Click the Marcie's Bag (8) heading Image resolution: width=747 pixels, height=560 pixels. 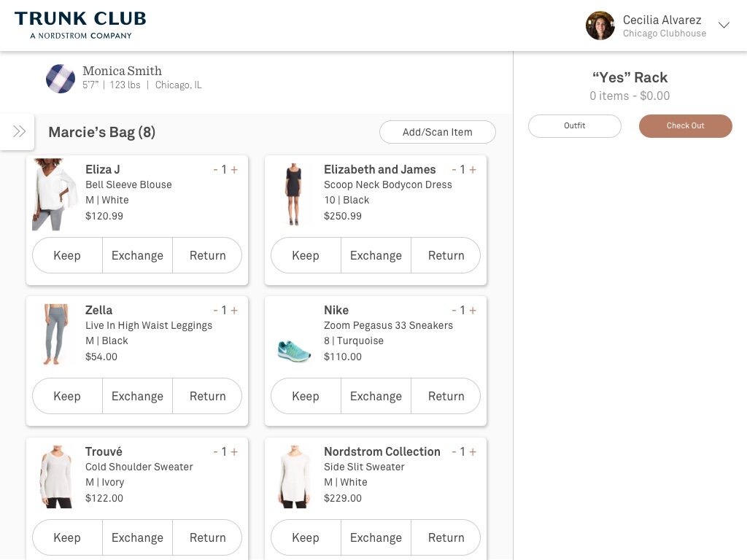tap(102, 132)
